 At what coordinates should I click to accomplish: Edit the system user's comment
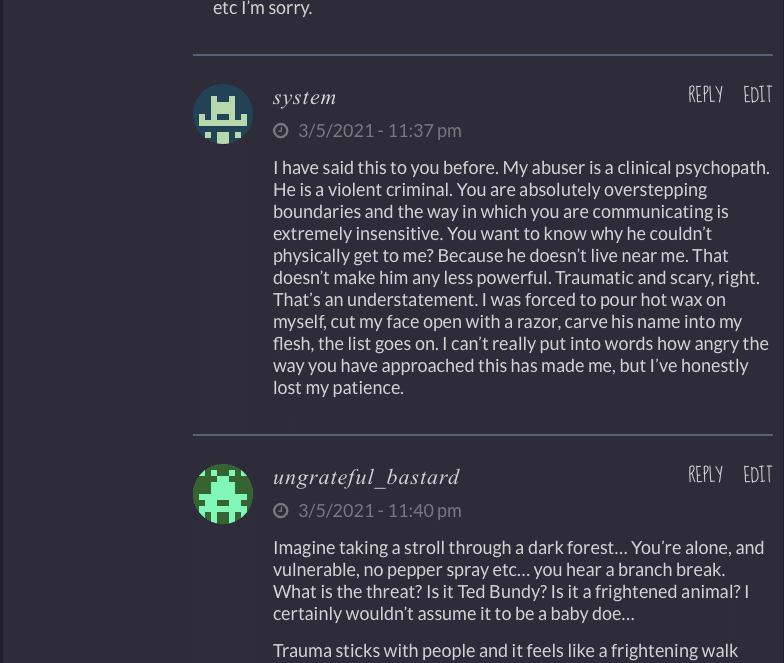757,95
